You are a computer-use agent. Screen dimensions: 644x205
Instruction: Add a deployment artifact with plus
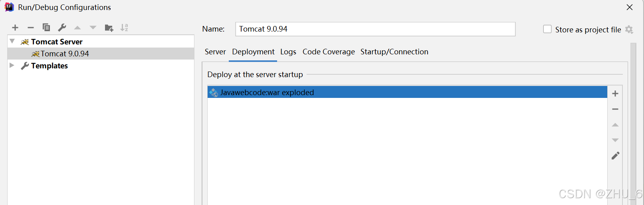[615, 94]
